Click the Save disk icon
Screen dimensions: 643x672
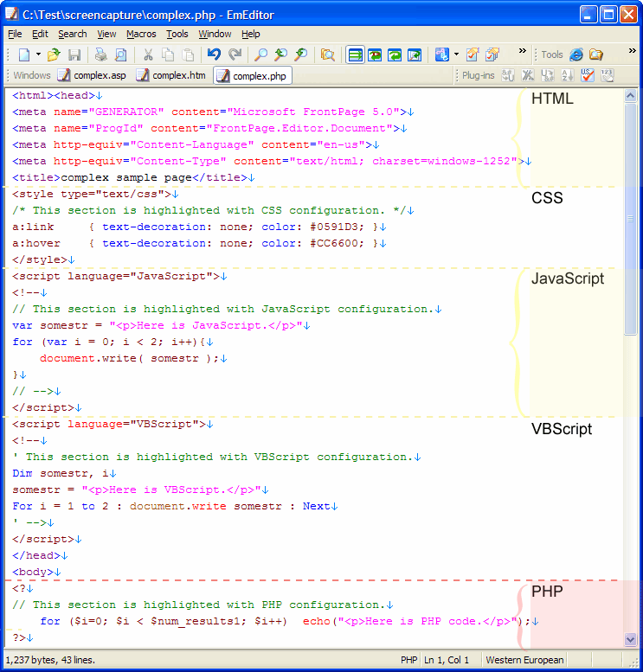pyautogui.click(x=74, y=54)
